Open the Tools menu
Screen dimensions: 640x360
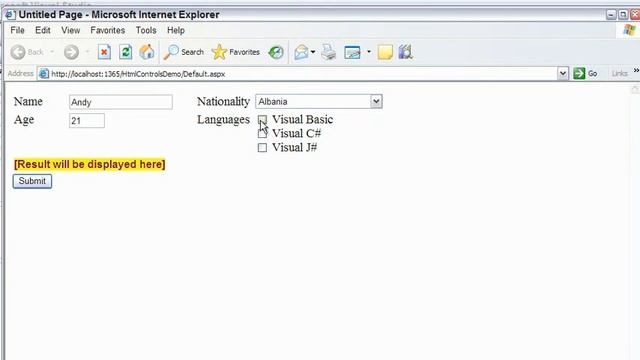coord(146,31)
